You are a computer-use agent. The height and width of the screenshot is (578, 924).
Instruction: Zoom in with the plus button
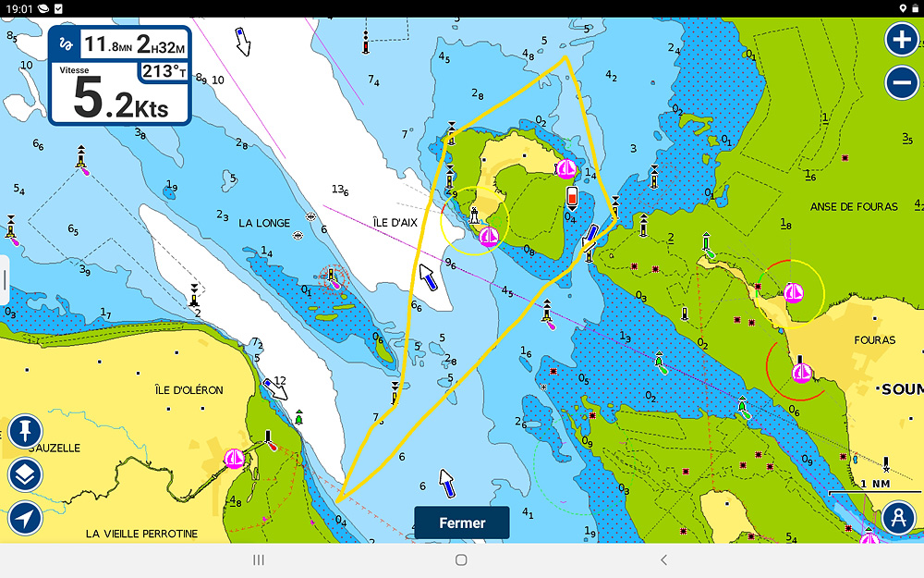coord(901,40)
